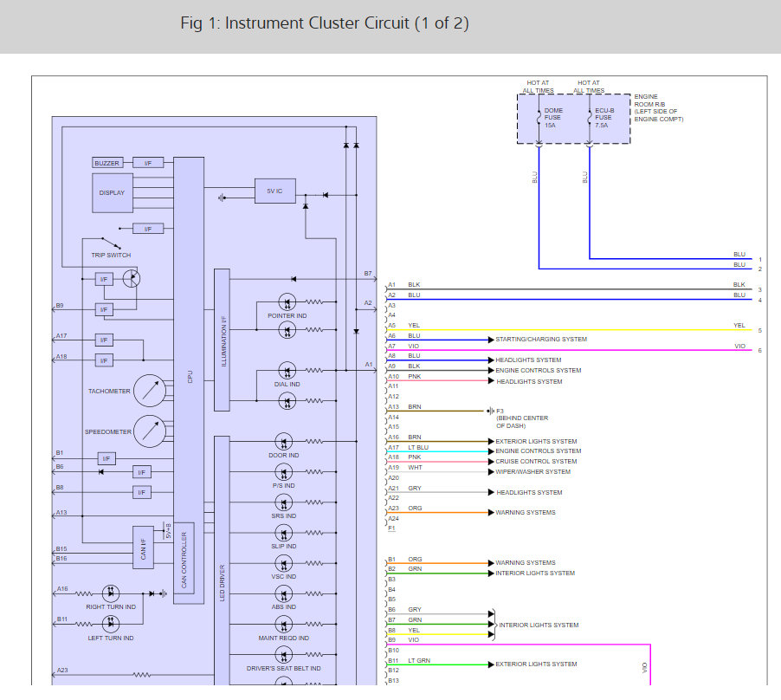Click the ABS IND LED symbol
Viewport: 781px width, 700px height.
(x=284, y=594)
